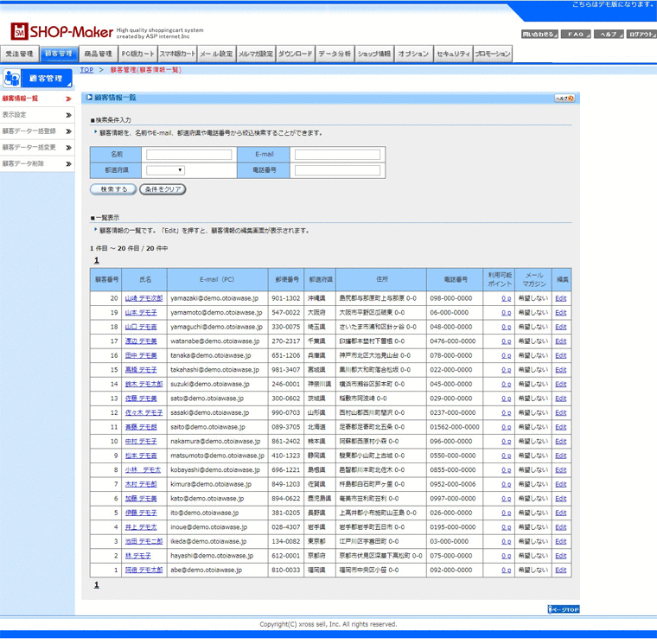Image resolution: width=657 pixels, height=644 pixels.
Task: Expand 表示設定 in the sidebar
Action: coord(36,115)
